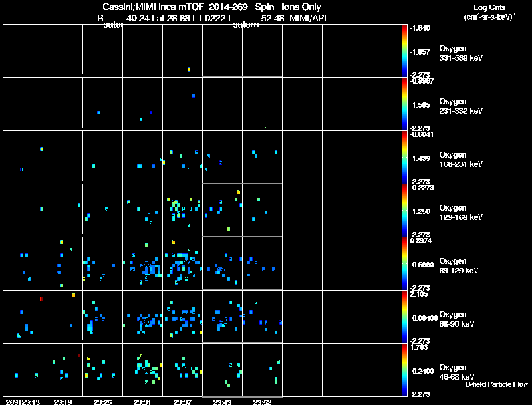The width and height of the screenshot is (532, 405).
Task: Click the "(cm²-sr-s-keV)" units label
Action: [x=489, y=17]
